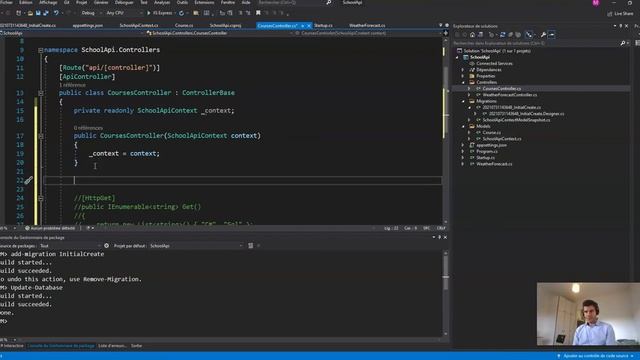The height and width of the screenshot is (360, 640).
Task: Click the Live Share button
Action: point(620,13)
